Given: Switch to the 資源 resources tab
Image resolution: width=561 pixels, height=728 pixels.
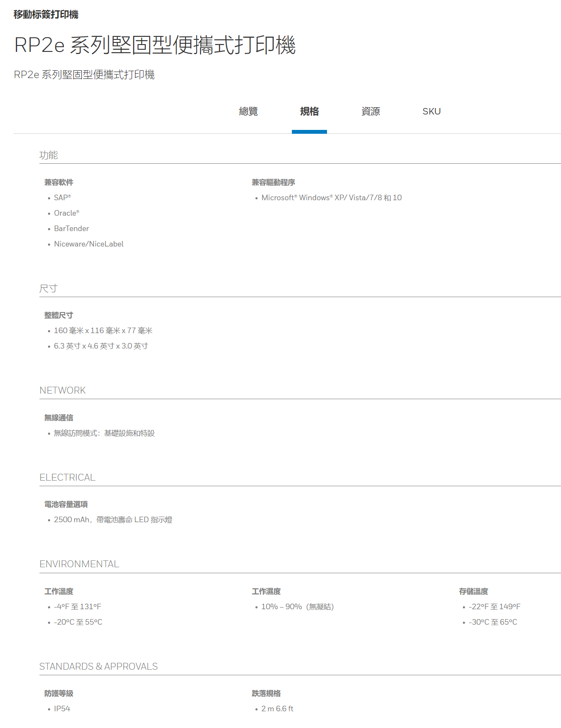Looking at the screenshot, I should click(x=370, y=111).
